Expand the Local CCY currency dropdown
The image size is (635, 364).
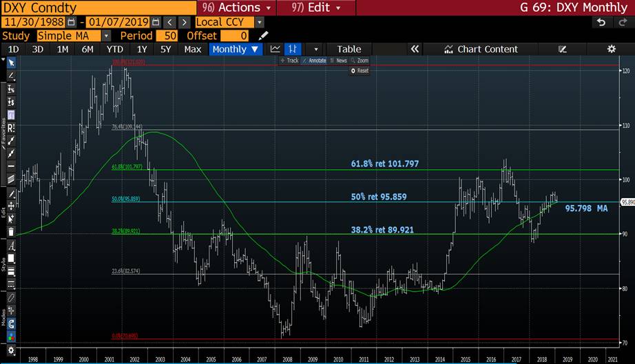[x=259, y=23]
